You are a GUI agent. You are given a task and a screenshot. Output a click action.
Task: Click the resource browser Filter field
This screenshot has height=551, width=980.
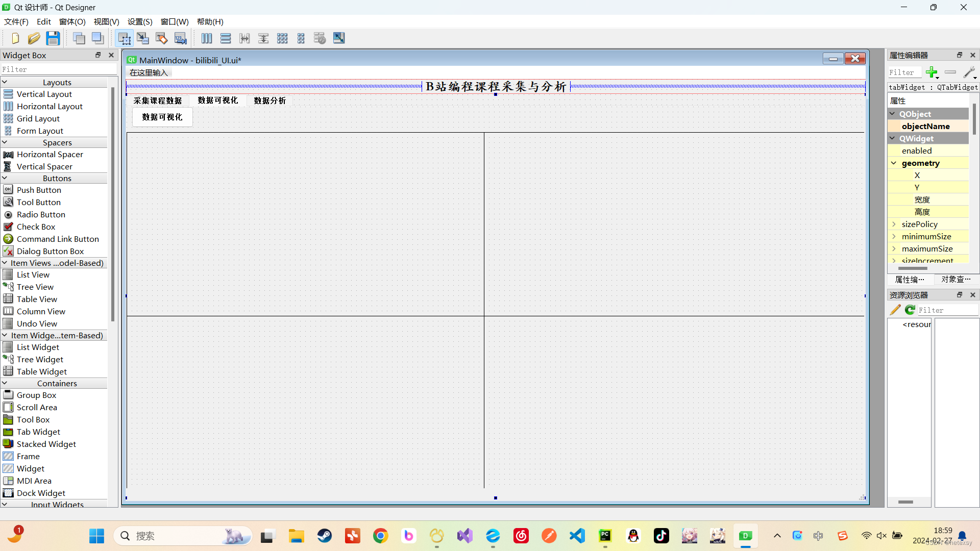click(947, 310)
